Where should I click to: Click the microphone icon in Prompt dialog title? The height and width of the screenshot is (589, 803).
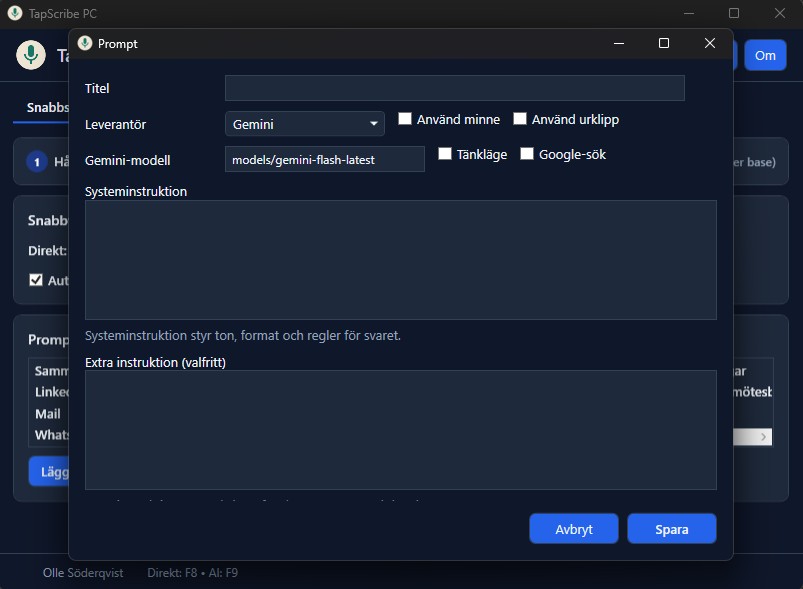[x=85, y=44]
